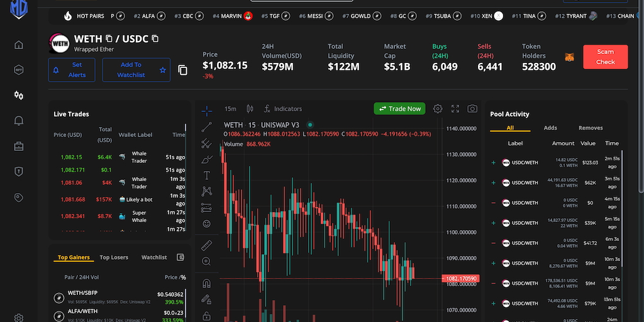Image resolution: width=644 pixels, height=322 pixels.
Task: Copy the USDC token address
Action: tap(155, 38)
